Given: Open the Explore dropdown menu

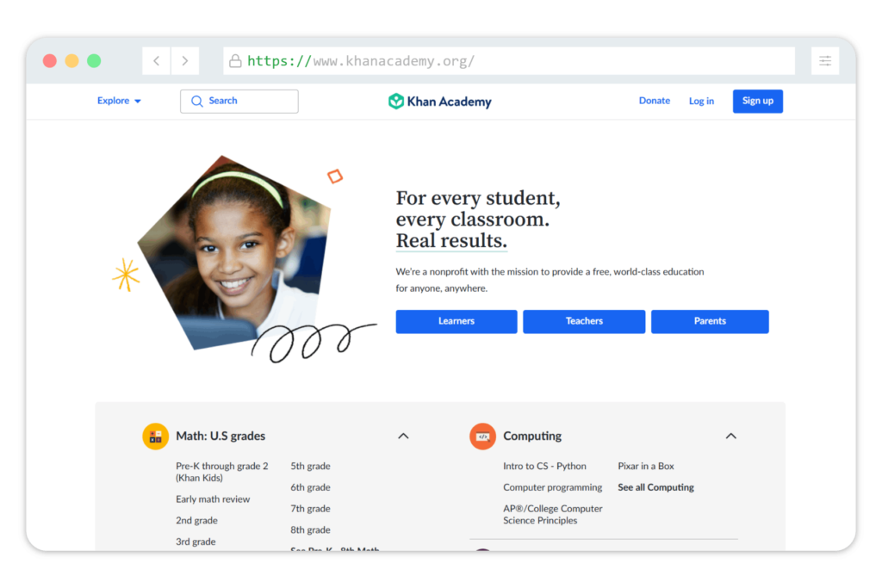Looking at the screenshot, I should (x=119, y=101).
